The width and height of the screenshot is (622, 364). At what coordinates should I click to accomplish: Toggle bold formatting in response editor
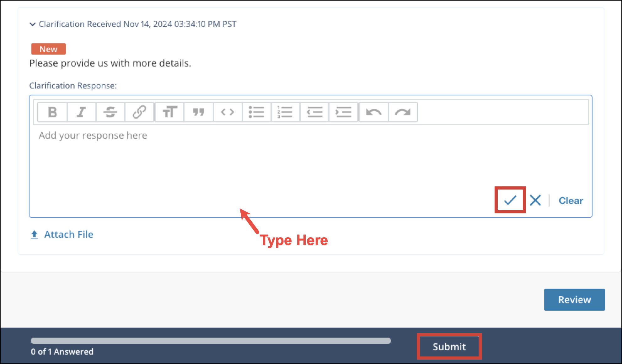click(x=52, y=112)
